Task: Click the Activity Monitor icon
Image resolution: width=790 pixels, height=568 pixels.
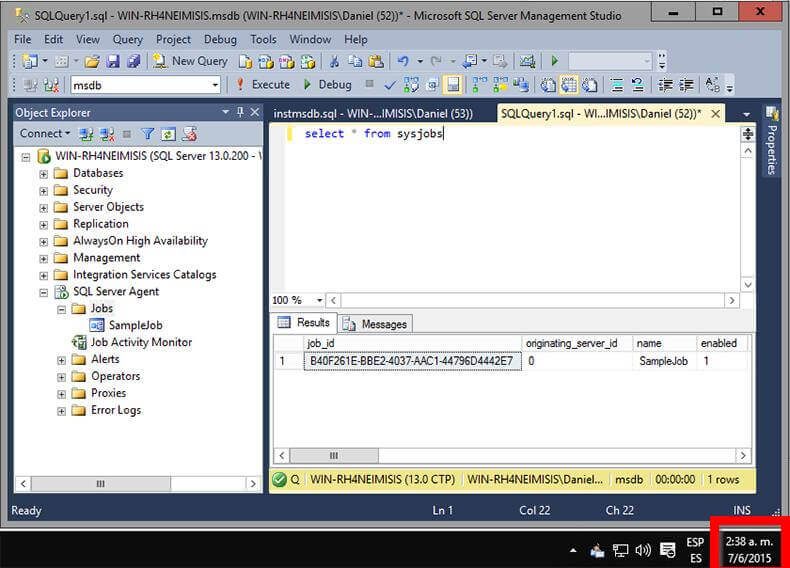Action: [527, 61]
